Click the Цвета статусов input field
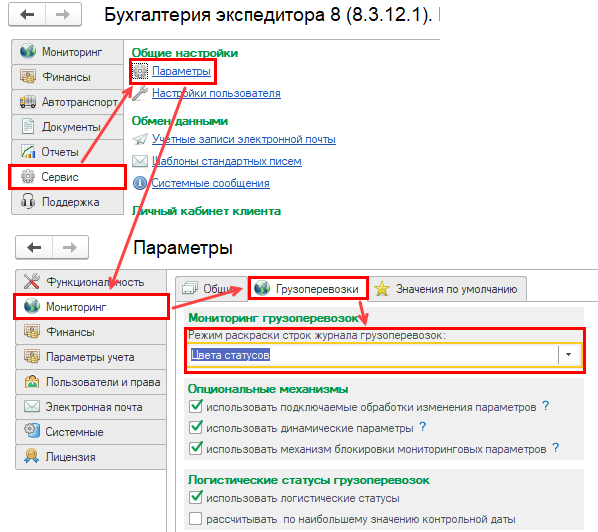 374,355
